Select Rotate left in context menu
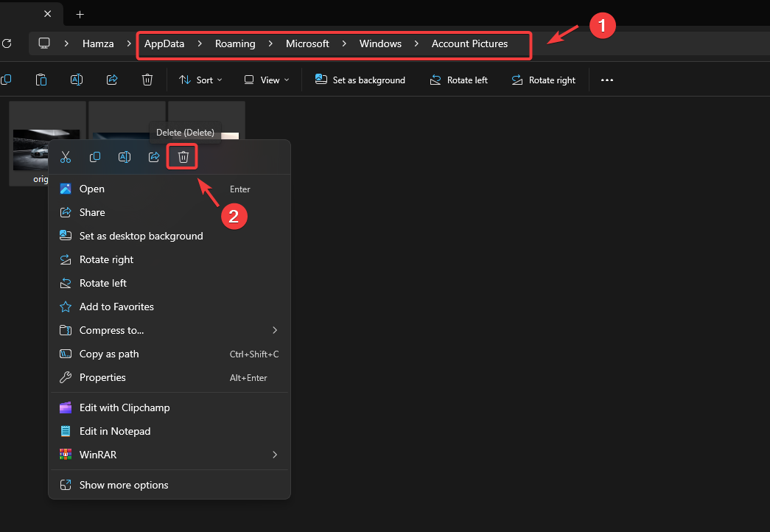Screen dimensions: 770x532 click(x=169, y=284)
